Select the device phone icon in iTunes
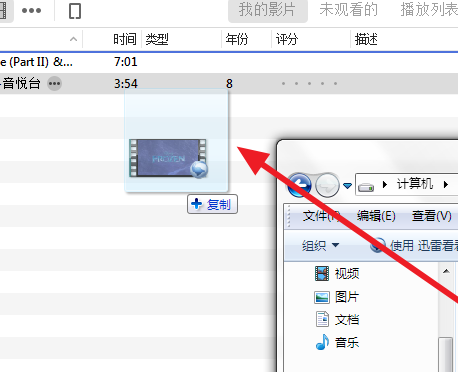Viewport: 458px width, 372px height. tap(75, 11)
